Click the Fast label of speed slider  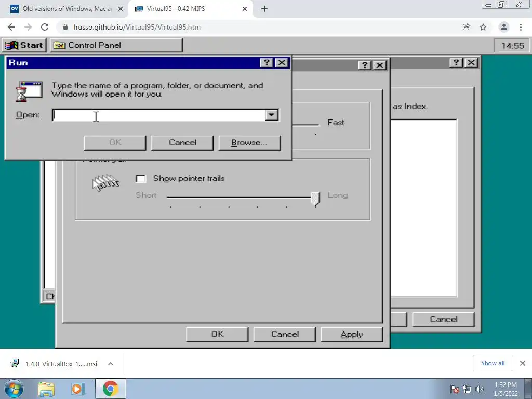tap(336, 123)
